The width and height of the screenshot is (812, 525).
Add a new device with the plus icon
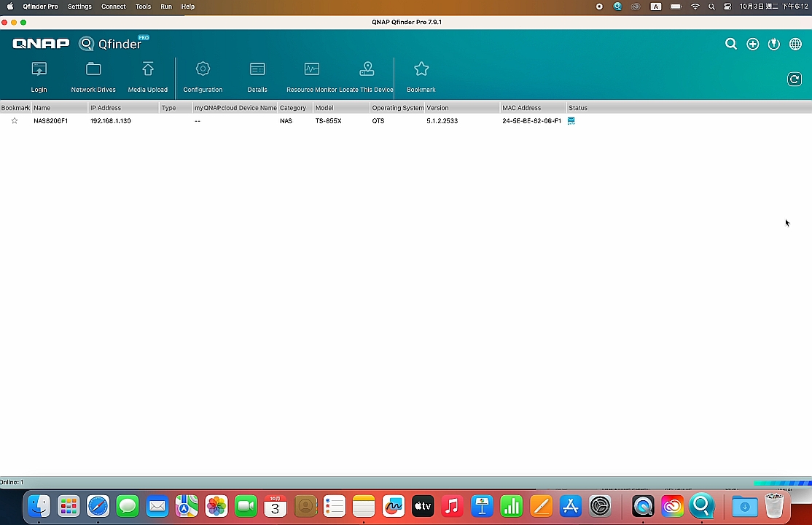752,44
